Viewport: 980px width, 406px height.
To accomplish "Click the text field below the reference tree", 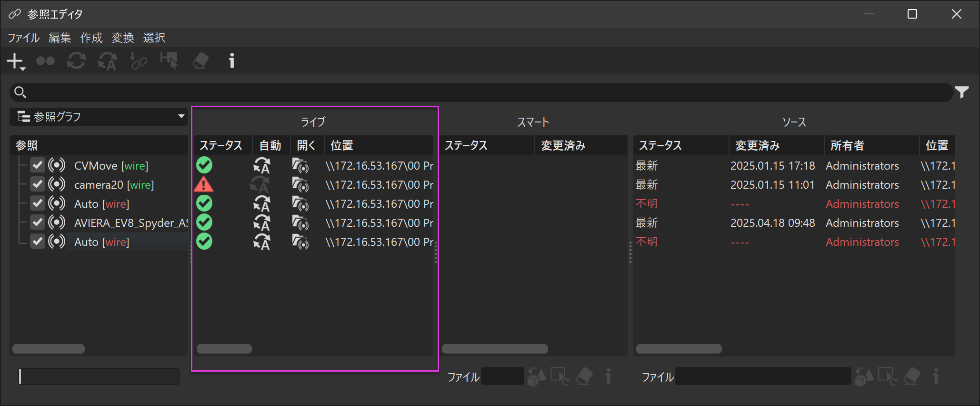I will pyautogui.click(x=99, y=376).
